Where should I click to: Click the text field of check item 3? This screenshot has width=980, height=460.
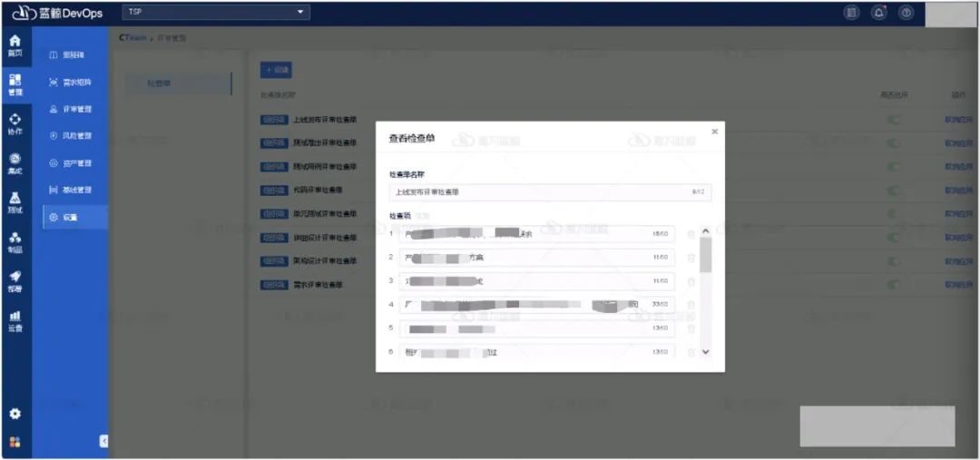537,281
